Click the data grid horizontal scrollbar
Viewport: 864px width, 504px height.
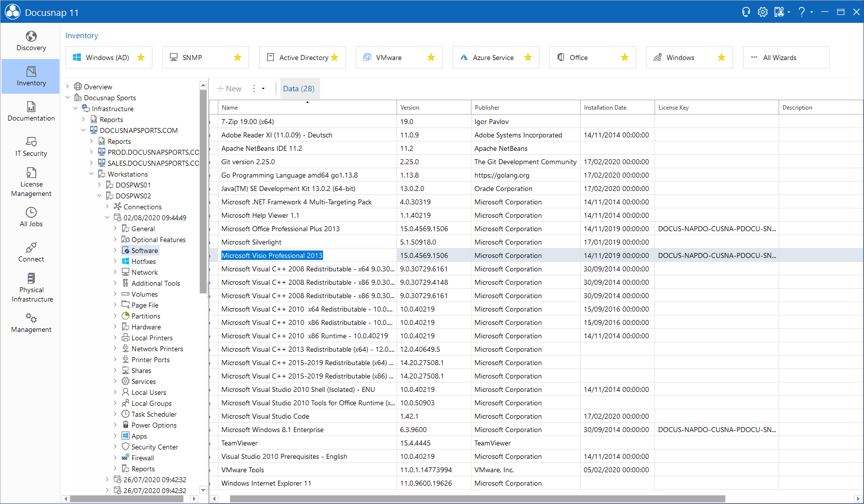click(x=477, y=499)
